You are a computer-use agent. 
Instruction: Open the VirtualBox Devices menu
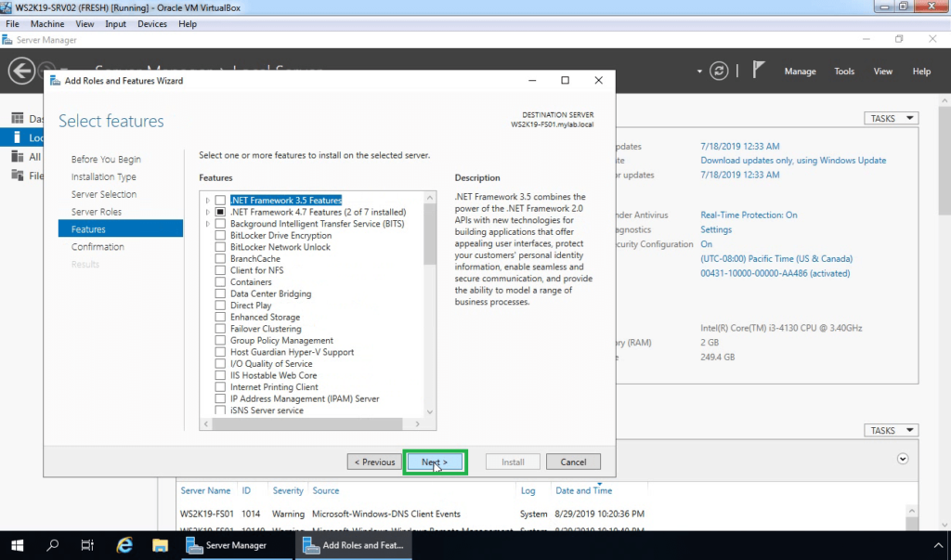coord(151,23)
